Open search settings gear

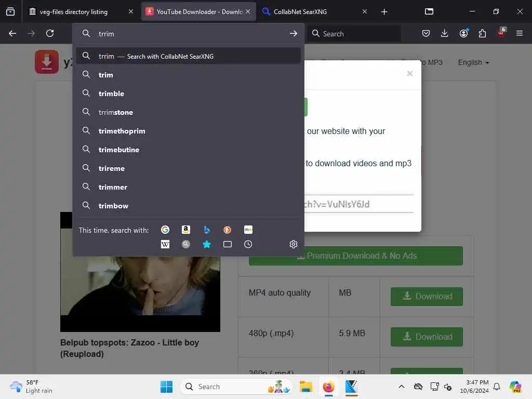point(294,244)
